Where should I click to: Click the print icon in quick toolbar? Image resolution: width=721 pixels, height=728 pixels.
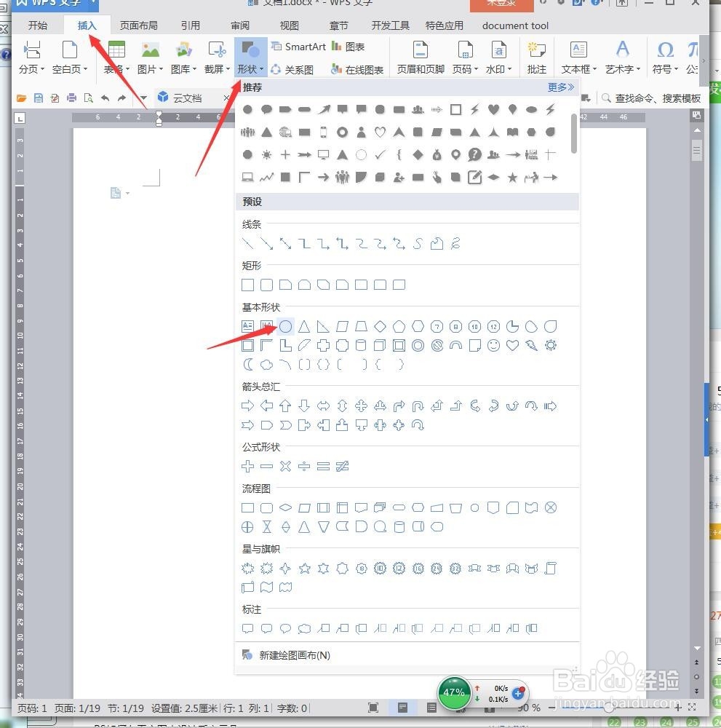click(x=71, y=98)
